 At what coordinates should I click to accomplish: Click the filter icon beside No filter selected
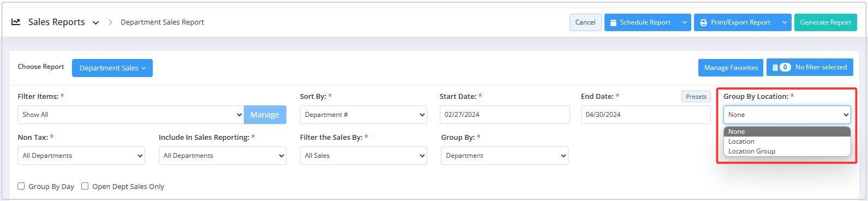[775, 68]
